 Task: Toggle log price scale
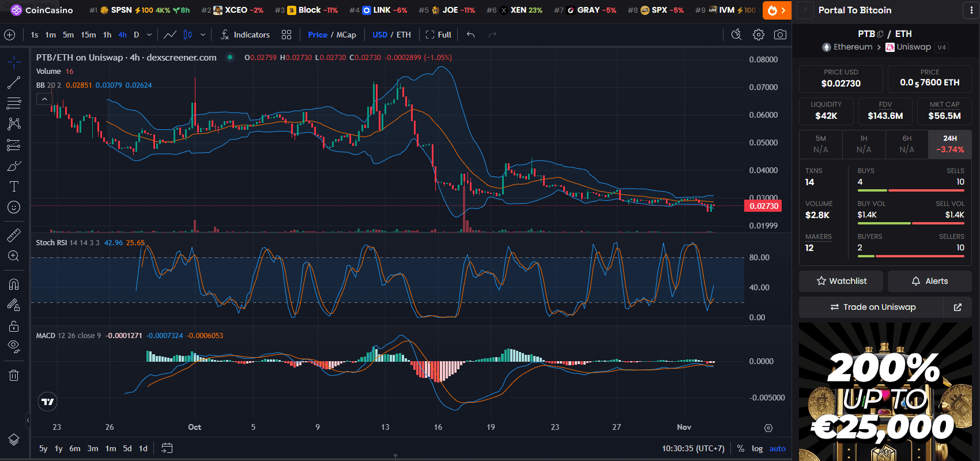(x=757, y=448)
